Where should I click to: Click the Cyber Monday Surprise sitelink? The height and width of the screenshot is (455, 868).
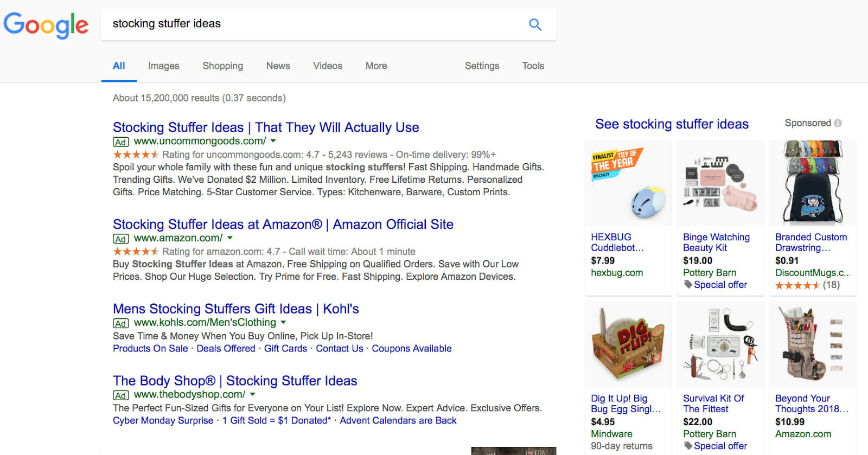pyautogui.click(x=163, y=420)
